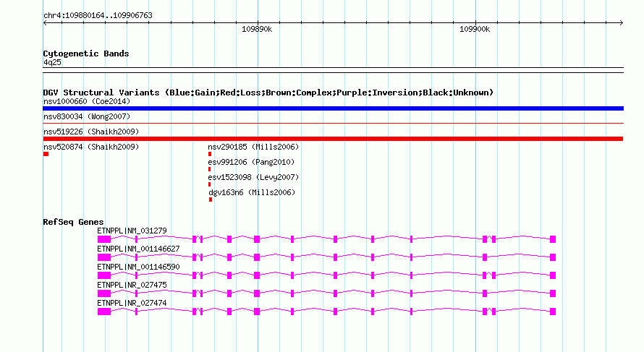Screen dimensions: 644x352
Task: Click first exon block of NM_001146627
Action: tap(104, 257)
